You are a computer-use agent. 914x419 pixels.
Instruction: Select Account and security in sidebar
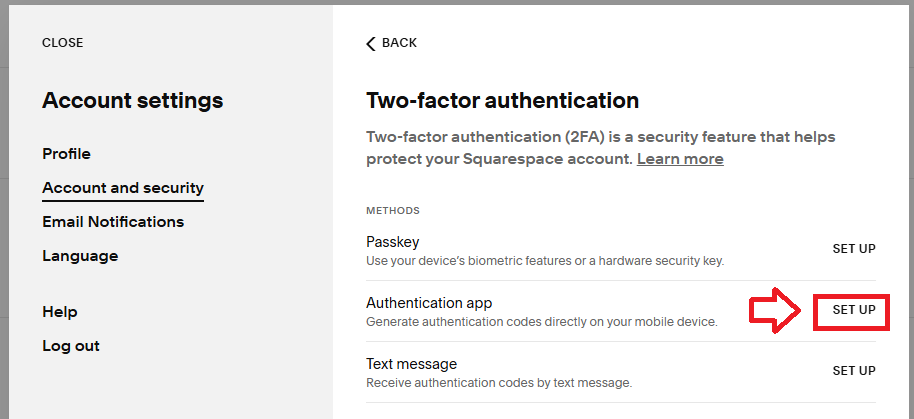[123, 188]
